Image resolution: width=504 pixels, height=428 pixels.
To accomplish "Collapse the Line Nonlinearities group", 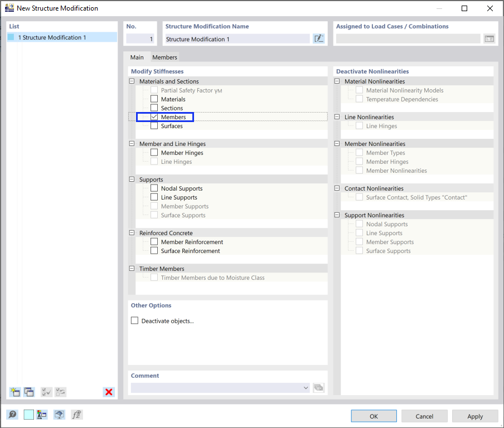I will 337,117.
